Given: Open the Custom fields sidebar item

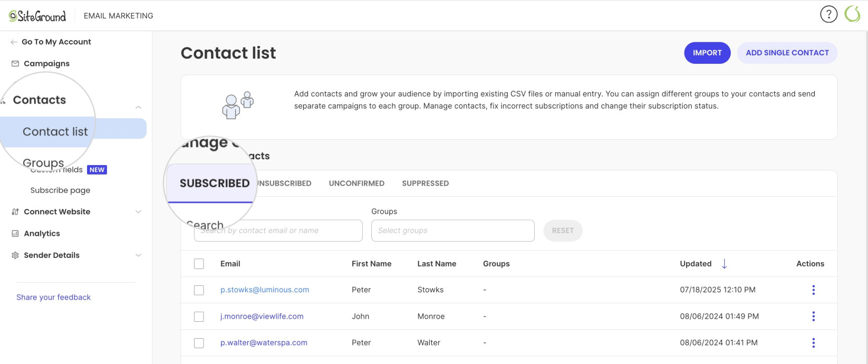Looking at the screenshot, I should [56, 169].
